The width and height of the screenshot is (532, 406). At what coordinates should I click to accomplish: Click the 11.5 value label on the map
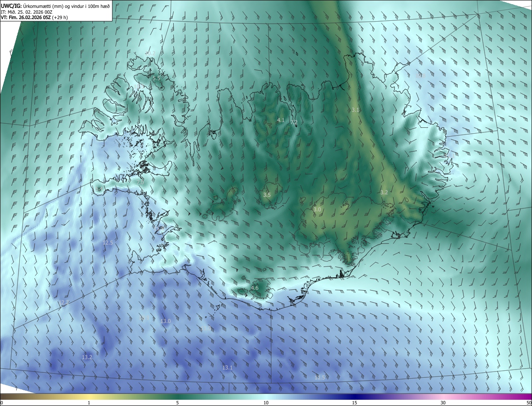coord(320,377)
